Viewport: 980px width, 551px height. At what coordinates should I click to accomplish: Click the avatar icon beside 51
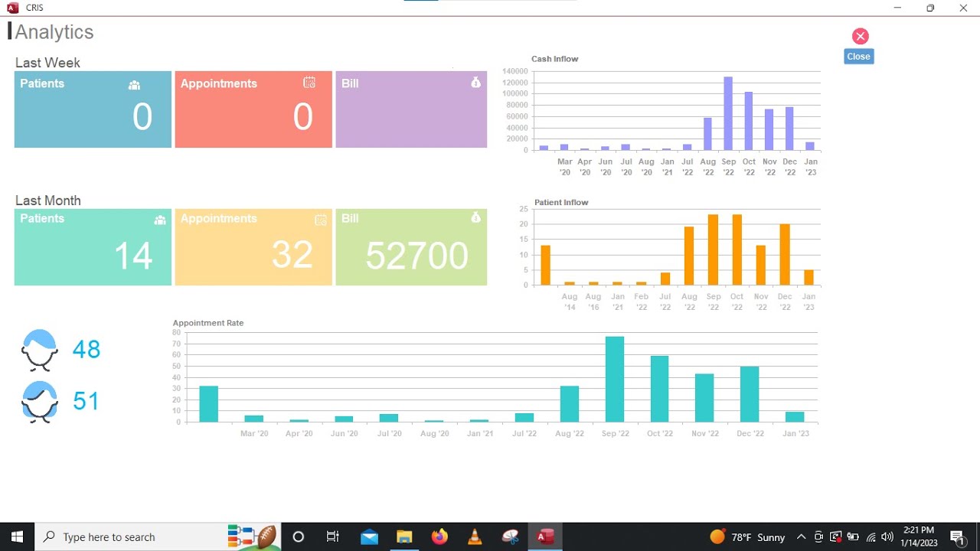click(40, 402)
